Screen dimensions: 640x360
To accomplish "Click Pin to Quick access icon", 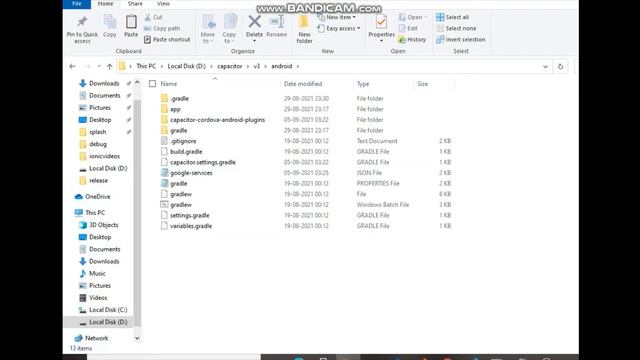I will (82, 22).
